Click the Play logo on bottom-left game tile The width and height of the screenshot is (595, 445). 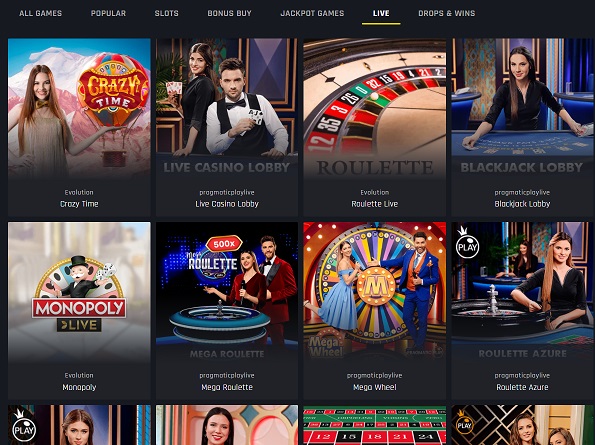(24, 427)
